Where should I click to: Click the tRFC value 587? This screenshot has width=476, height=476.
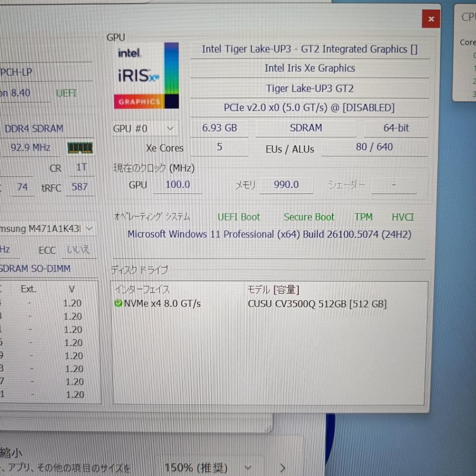click(x=79, y=187)
